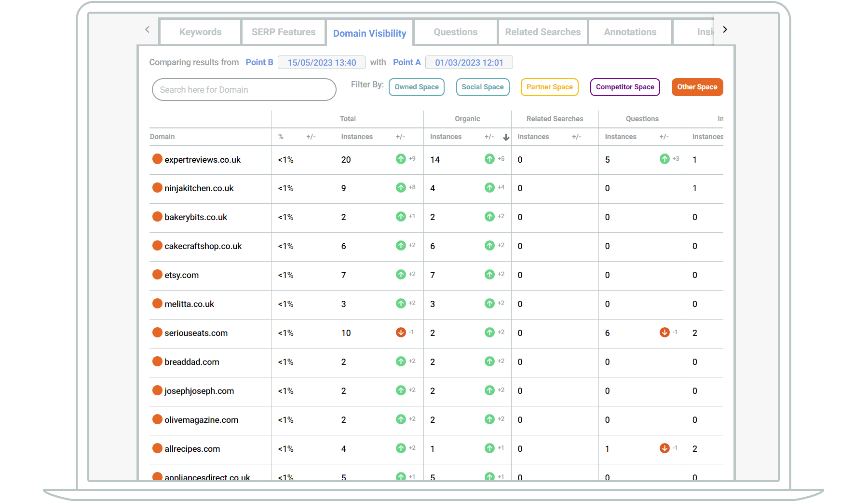
Task: Open Annotations tab
Action: click(630, 32)
